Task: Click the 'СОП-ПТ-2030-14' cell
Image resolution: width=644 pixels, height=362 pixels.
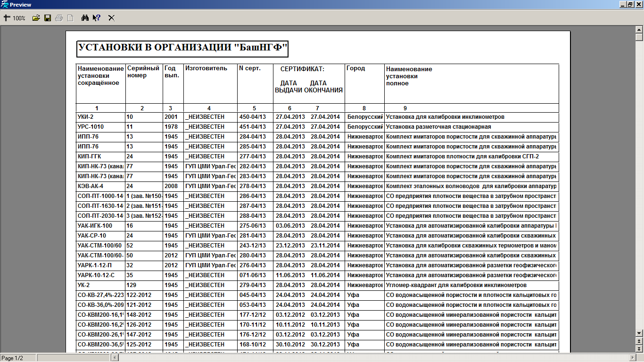Action: tap(100, 216)
